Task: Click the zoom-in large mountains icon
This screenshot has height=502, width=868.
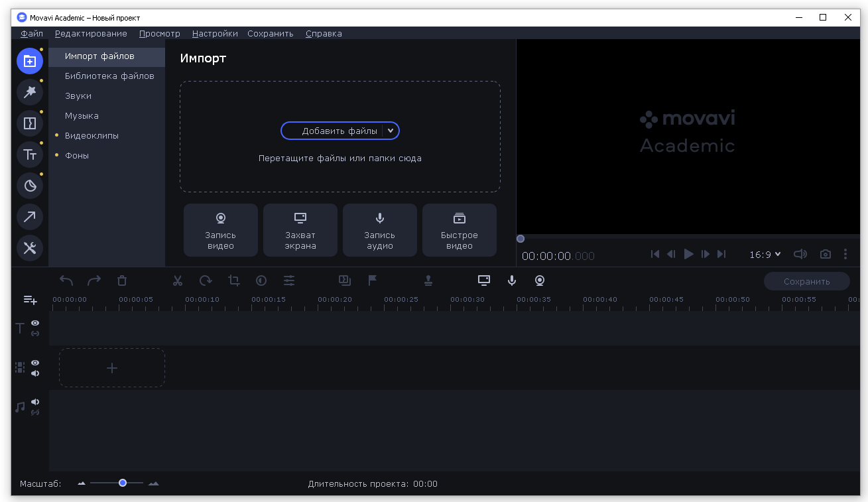Action: [154, 483]
